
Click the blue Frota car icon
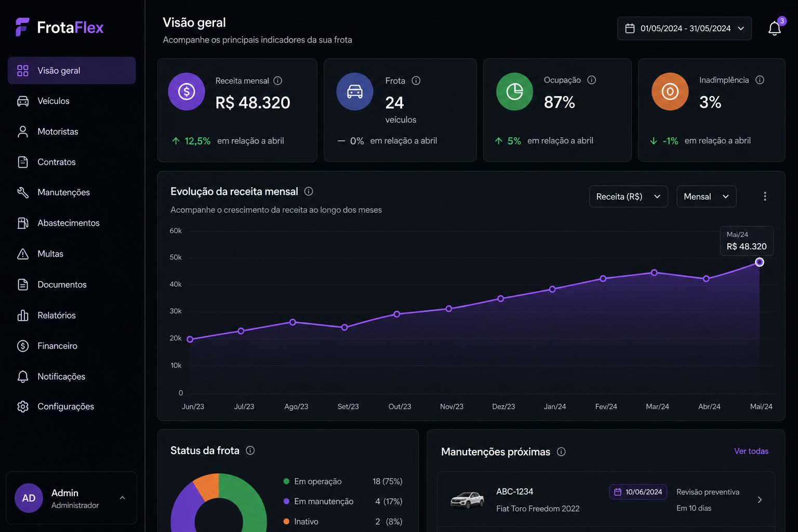pos(355,91)
